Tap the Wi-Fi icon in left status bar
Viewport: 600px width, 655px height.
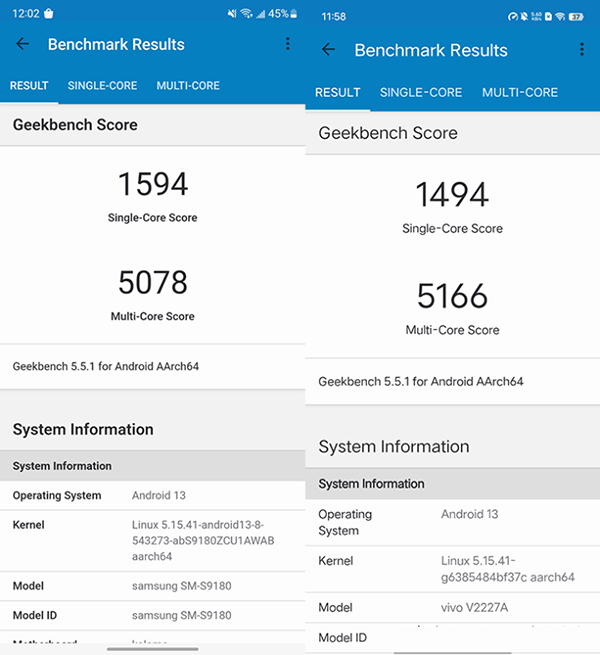click(x=245, y=14)
